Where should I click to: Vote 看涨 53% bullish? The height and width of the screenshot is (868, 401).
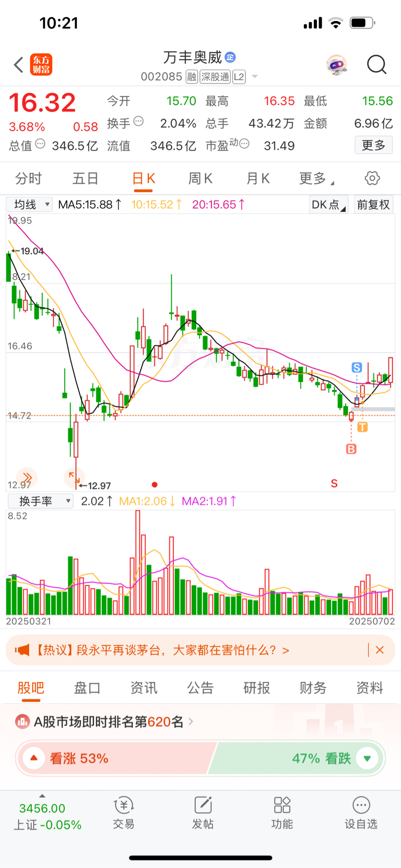click(x=116, y=758)
